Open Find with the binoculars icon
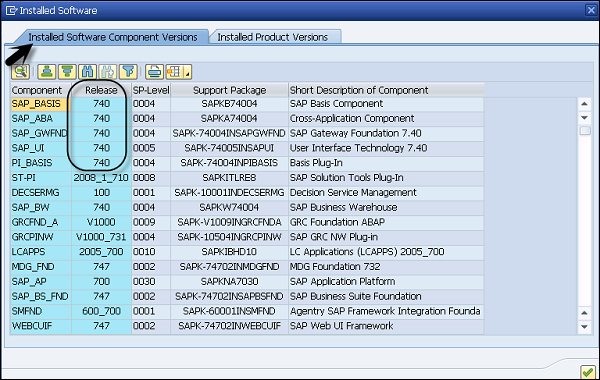 (x=88, y=72)
